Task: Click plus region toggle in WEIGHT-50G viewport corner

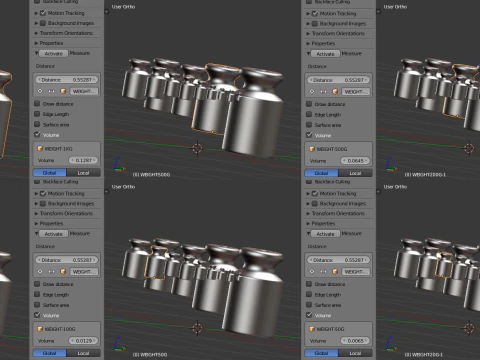Action: [x=379, y=192]
